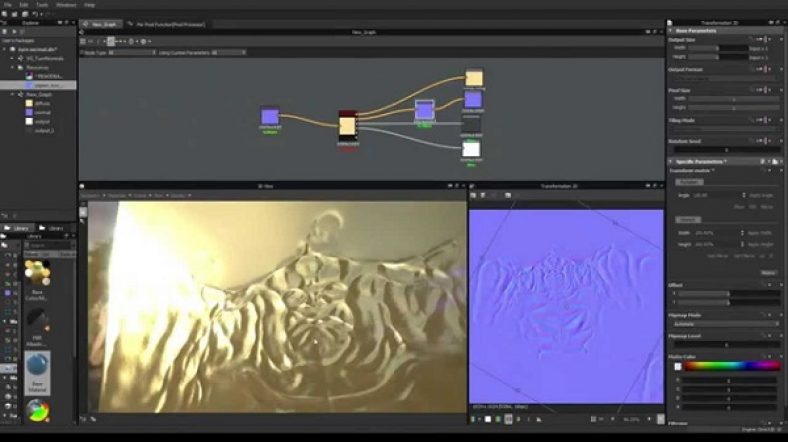The width and height of the screenshot is (788, 442).
Task: Select the white output item under New_Graph
Action: pos(38,122)
